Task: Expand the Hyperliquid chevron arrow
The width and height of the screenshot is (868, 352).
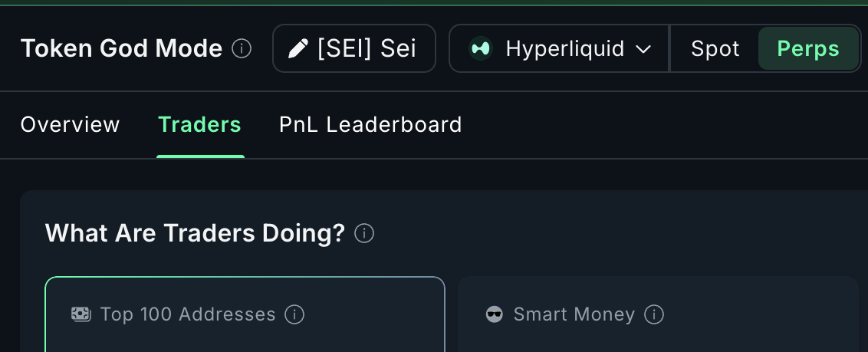Action: tap(643, 49)
